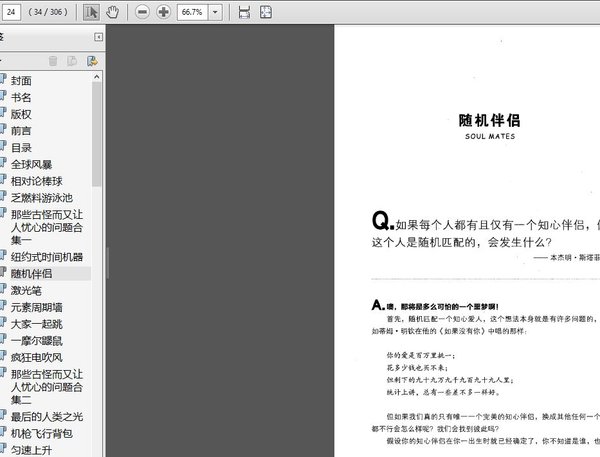Jump to the 目录 bookmark

[21, 148]
